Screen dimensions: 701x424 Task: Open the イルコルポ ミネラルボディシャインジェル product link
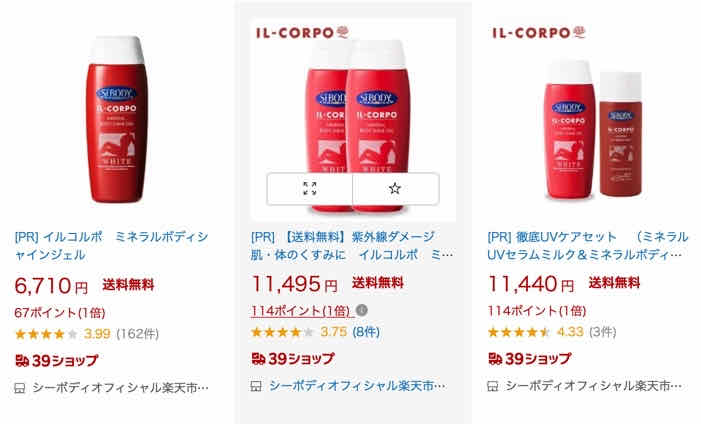[111, 246]
